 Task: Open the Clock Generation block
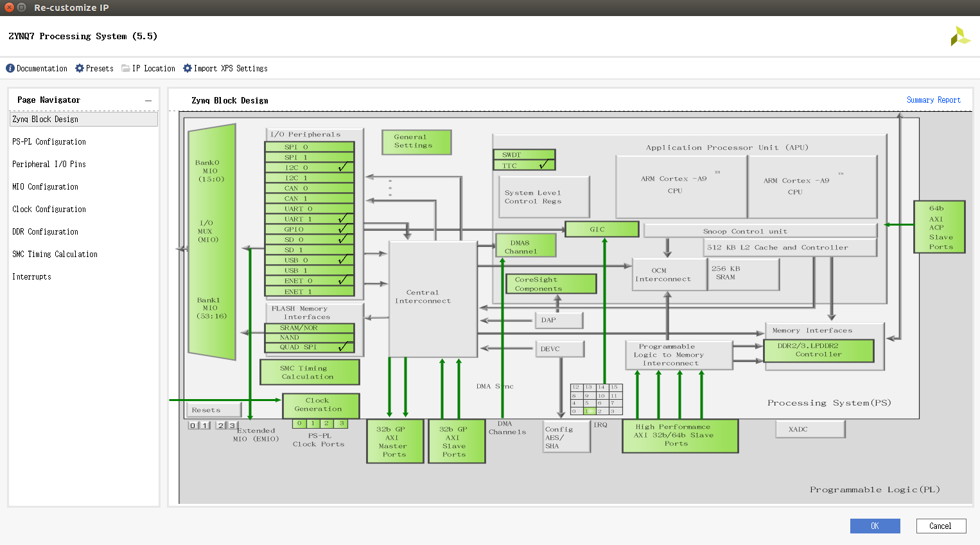pos(320,406)
